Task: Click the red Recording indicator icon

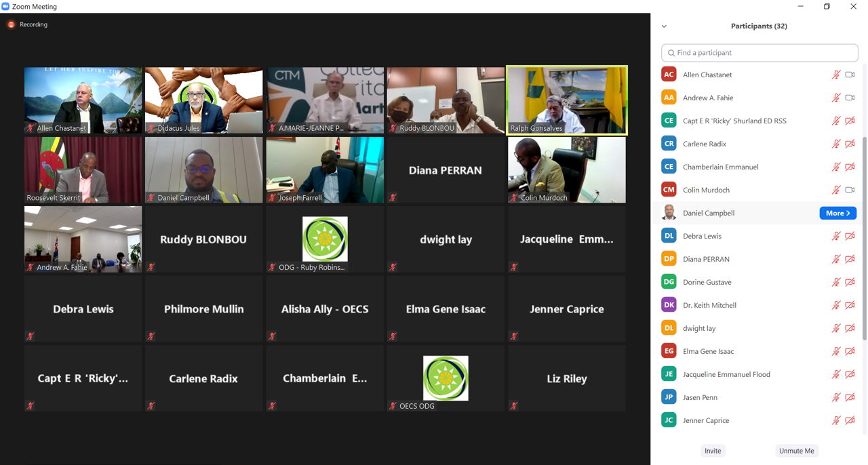Action: tap(11, 24)
